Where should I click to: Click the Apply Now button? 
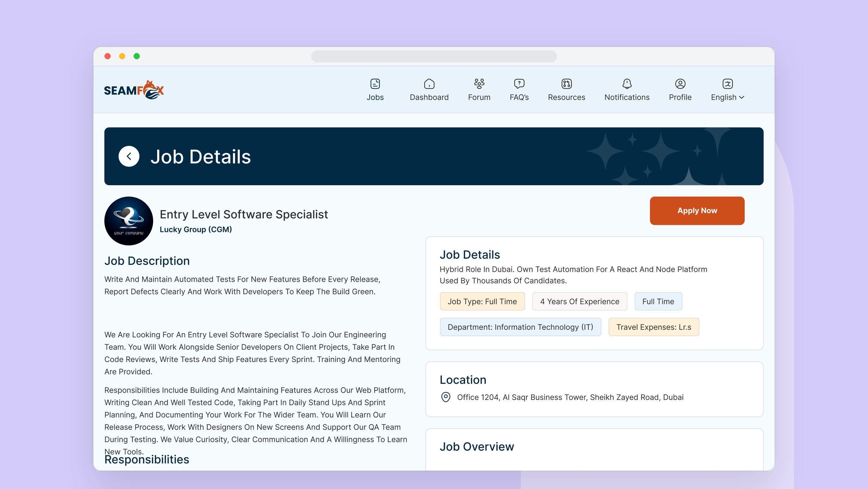(697, 210)
